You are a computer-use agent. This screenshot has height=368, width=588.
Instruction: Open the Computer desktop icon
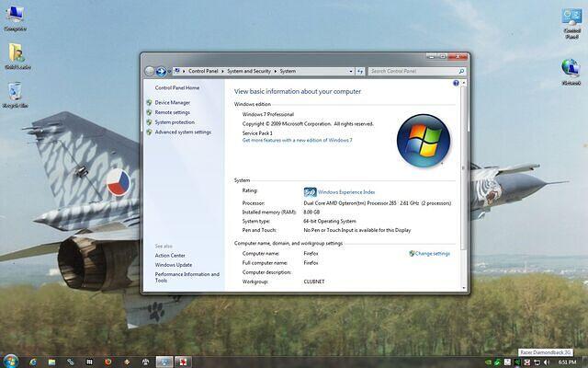(15, 17)
